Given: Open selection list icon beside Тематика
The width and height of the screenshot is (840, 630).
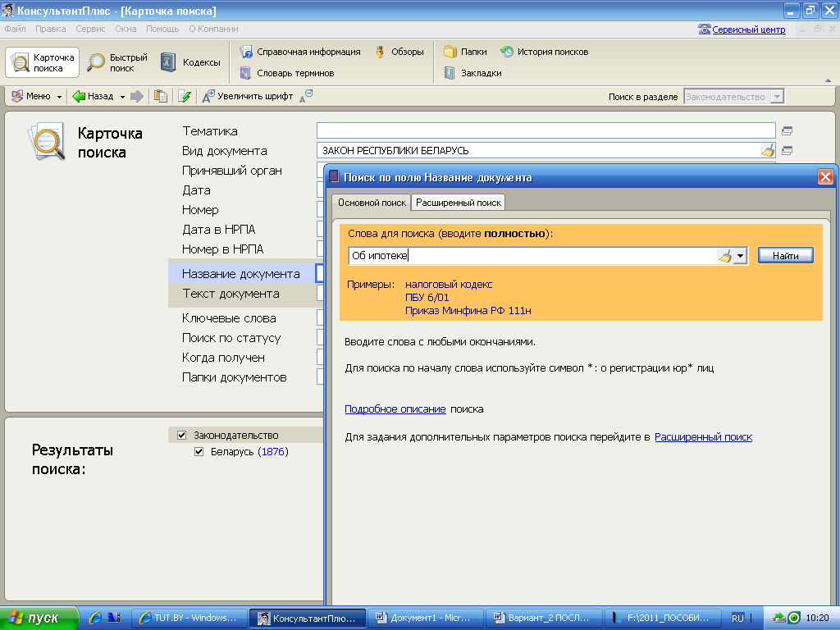Looking at the screenshot, I should (787, 130).
